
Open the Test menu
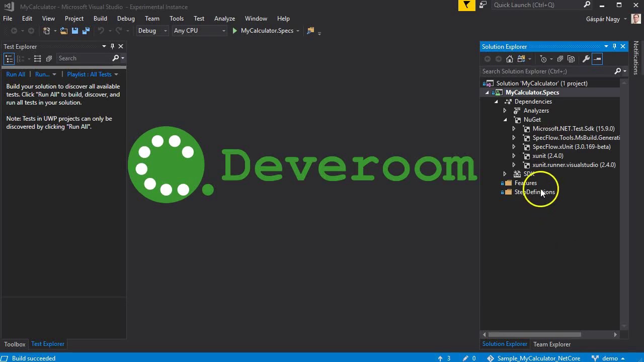coord(199,19)
